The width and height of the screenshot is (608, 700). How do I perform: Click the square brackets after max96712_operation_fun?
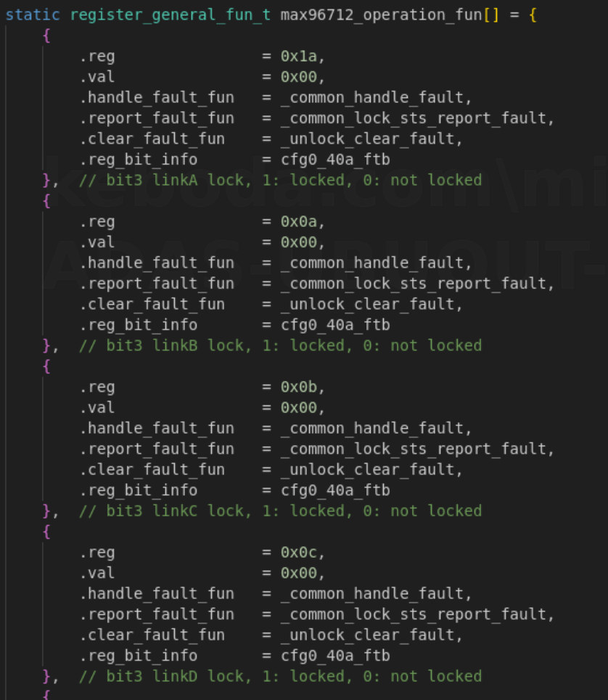(x=490, y=15)
